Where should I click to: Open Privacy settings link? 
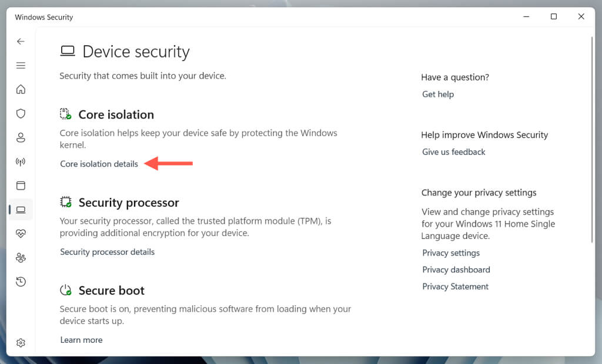[x=451, y=253]
